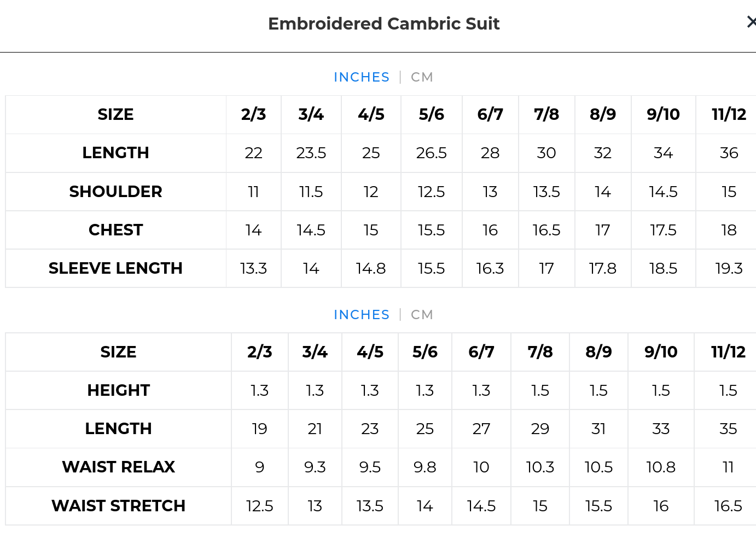Click the 9/10 size header in lower table

661,352
